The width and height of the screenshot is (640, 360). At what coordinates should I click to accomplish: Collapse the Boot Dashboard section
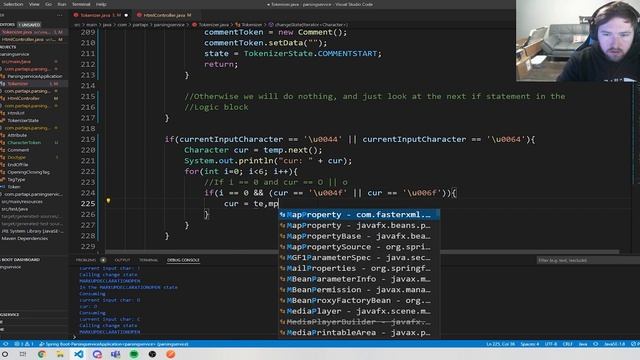[x=20, y=260]
